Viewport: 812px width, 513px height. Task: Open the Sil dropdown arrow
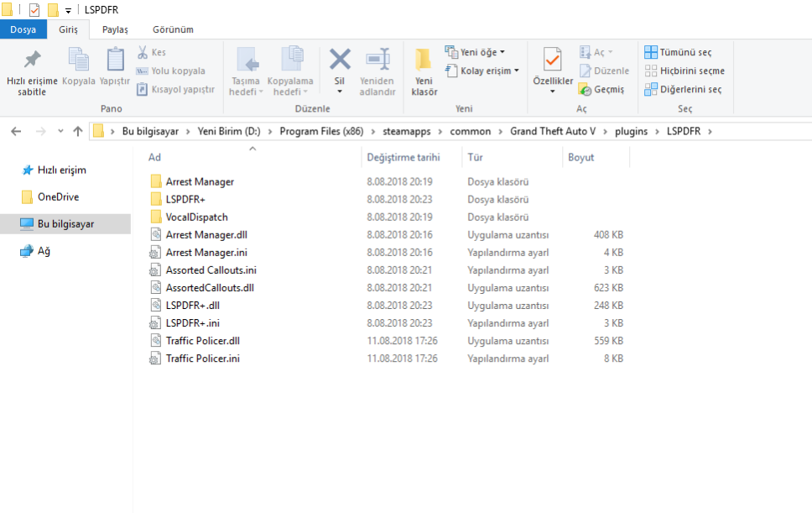tap(340, 92)
